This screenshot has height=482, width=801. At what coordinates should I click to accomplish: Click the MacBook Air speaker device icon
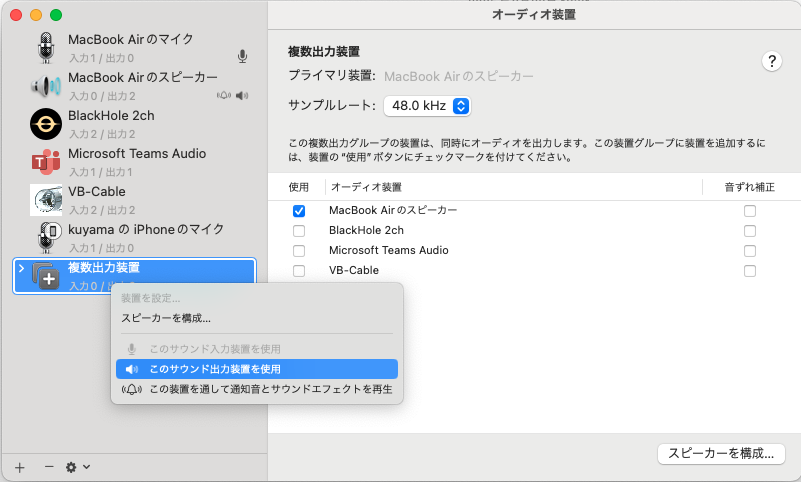click(46, 86)
